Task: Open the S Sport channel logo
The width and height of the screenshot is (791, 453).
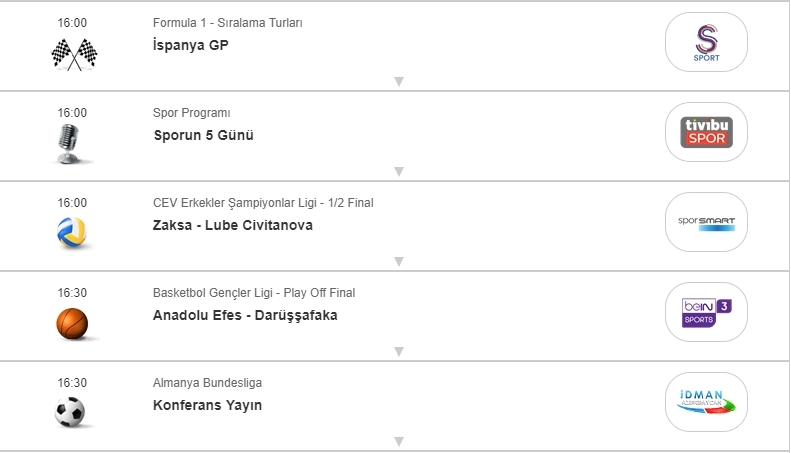Action: (x=706, y=42)
